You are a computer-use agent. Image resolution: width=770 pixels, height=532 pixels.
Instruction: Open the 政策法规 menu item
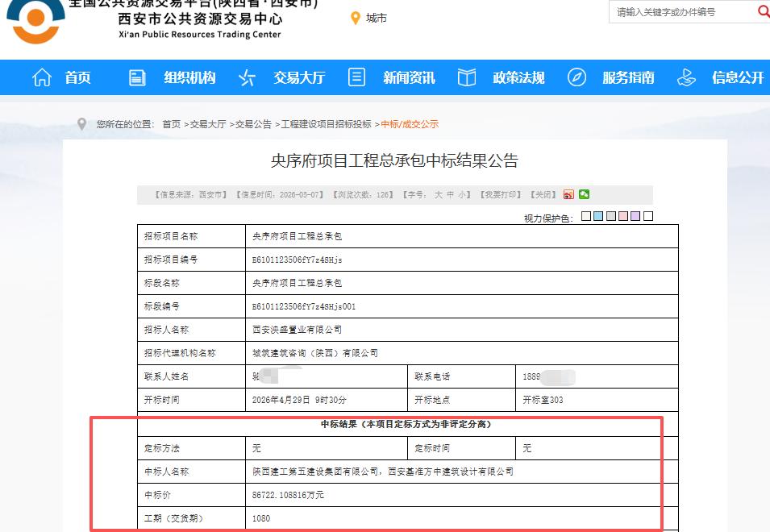518,77
